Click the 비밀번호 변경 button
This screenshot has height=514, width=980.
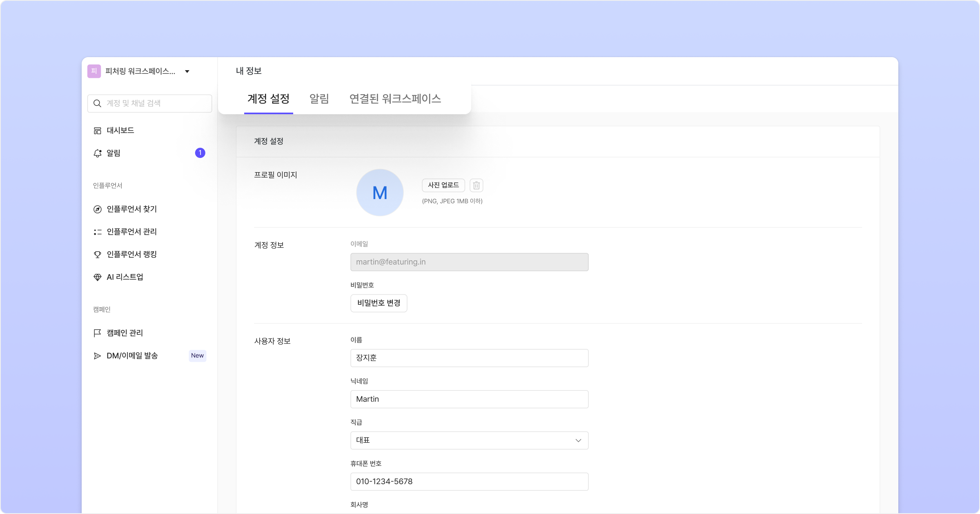point(379,303)
